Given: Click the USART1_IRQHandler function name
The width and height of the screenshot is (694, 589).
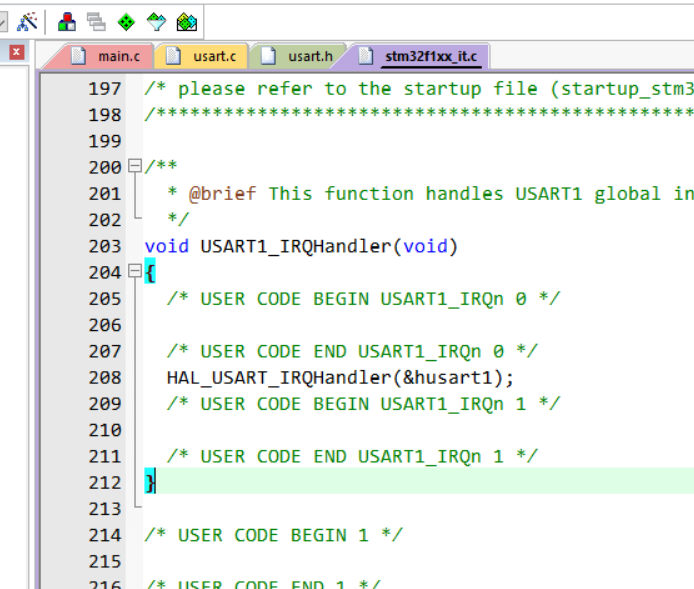Looking at the screenshot, I should pos(296,246).
